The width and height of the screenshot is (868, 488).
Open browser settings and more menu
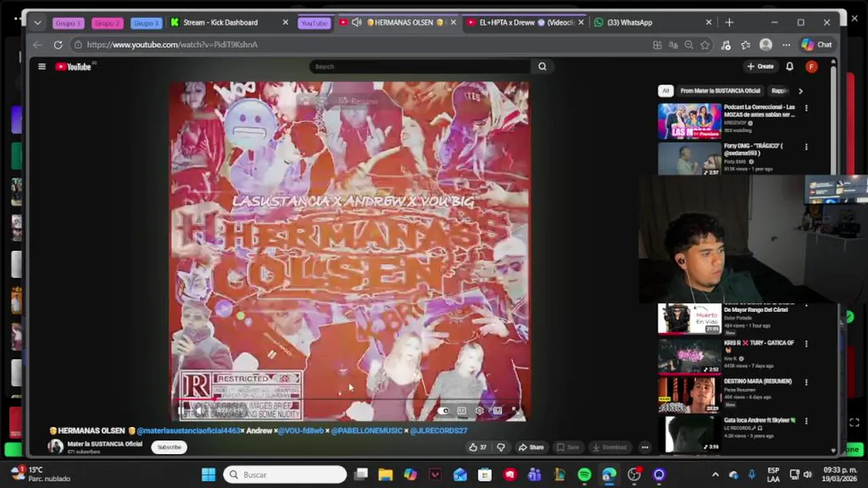click(x=786, y=45)
